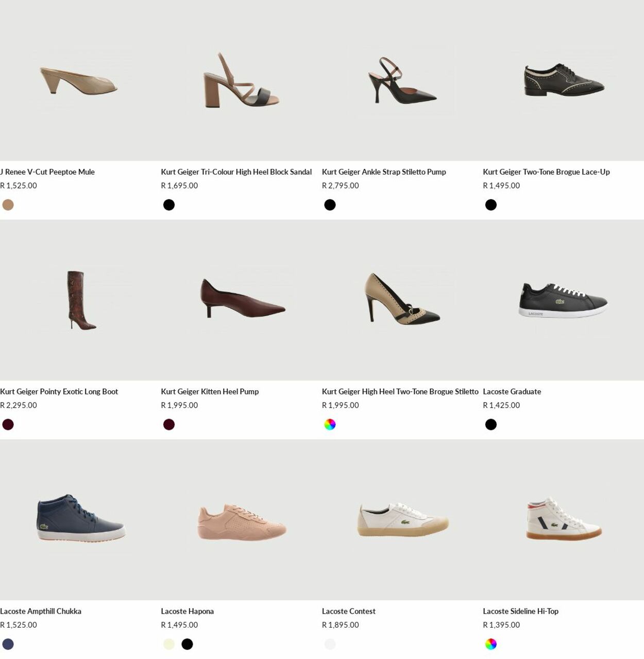Image resolution: width=644 pixels, height=659 pixels.
Task: Click the R 1,395.00 price
Action: click(x=501, y=625)
